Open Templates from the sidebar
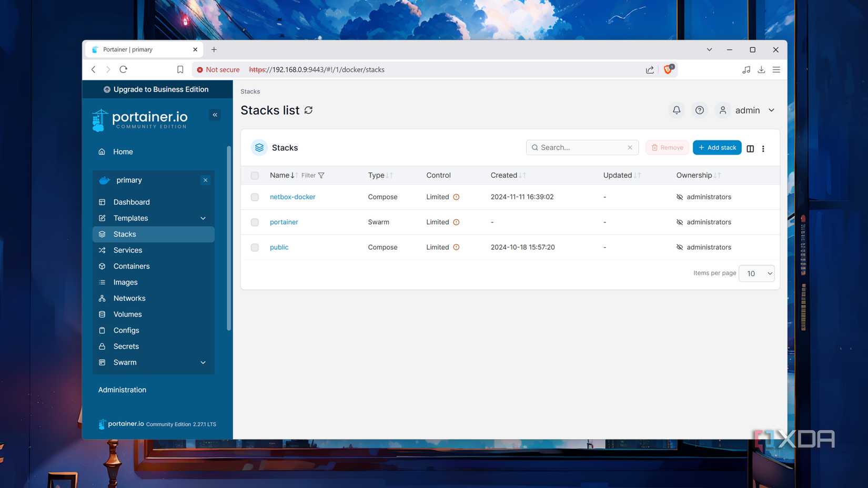Image resolution: width=868 pixels, height=488 pixels. [x=130, y=218]
